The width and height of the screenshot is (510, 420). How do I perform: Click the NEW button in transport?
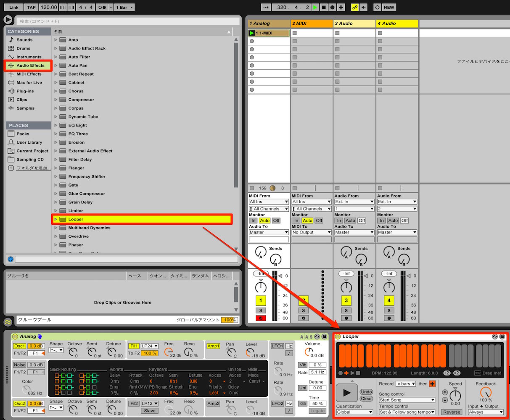389,7
